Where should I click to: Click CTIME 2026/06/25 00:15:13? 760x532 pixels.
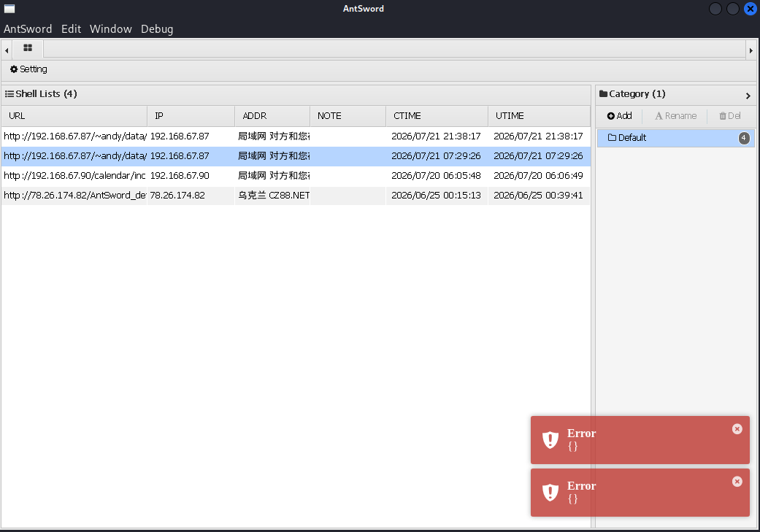pos(437,196)
